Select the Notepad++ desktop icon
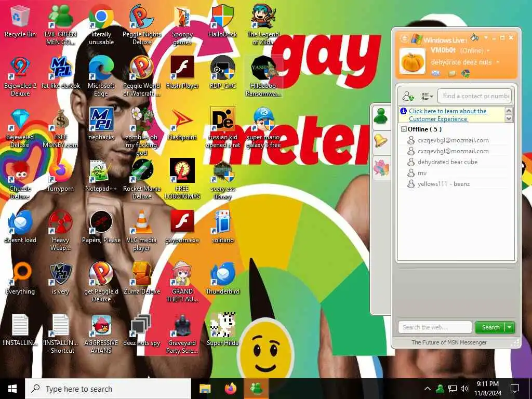Image resolution: width=532 pixels, height=399 pixels. tap(101, 176)
